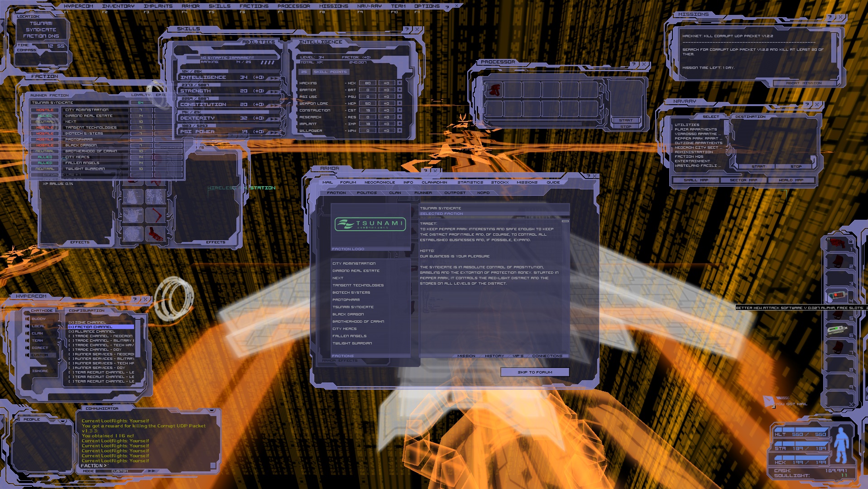Open help for the Skills window
The height and width of the screenshot is (489, 868).
tap(407, 29)
